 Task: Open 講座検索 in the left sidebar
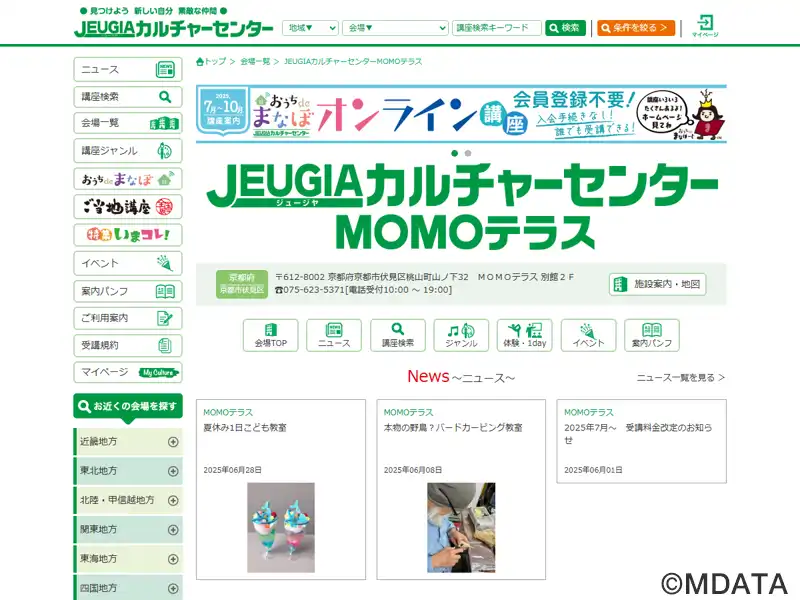pos(128,96)
